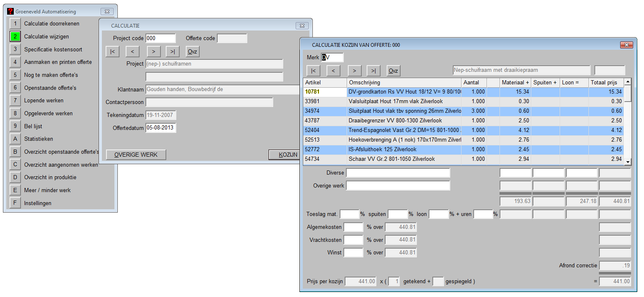Go to previous record in Kozijn window
This screenshot has width=644, height=297.
(333, 71)
